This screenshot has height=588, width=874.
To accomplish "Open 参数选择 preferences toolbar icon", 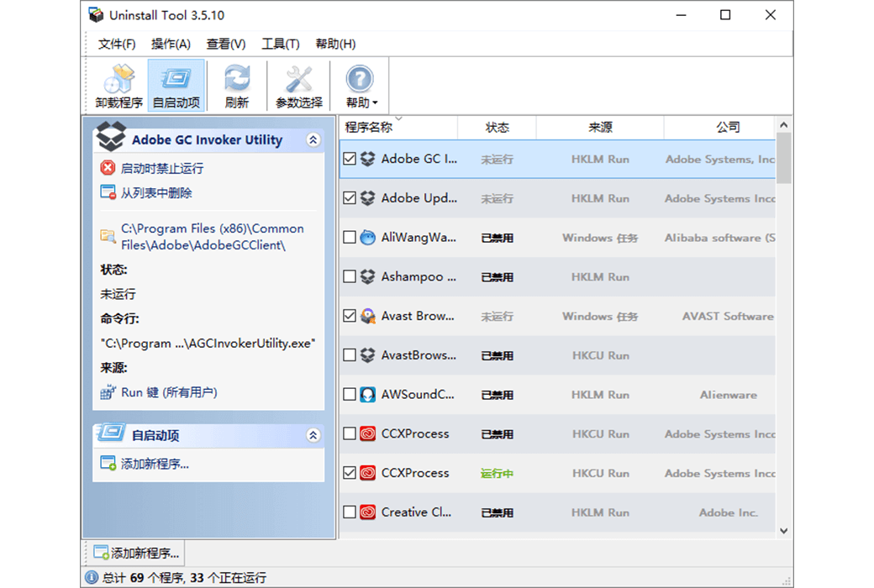I will 299,86.
